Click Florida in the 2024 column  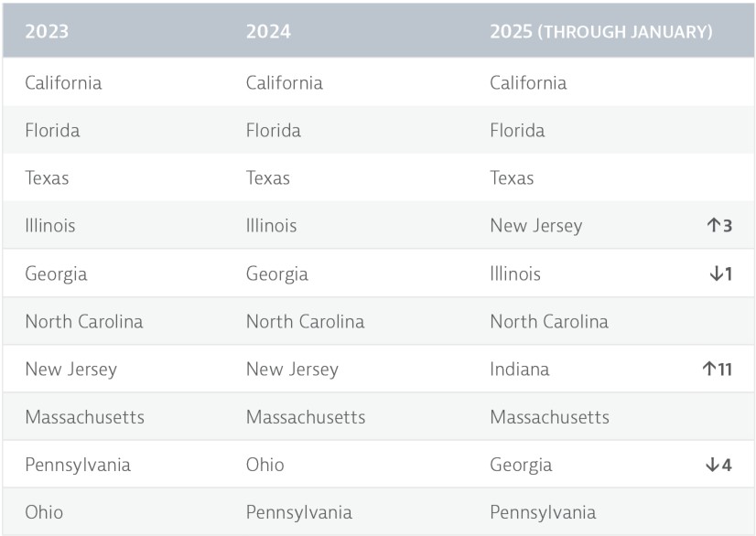[x=274, y=131]
